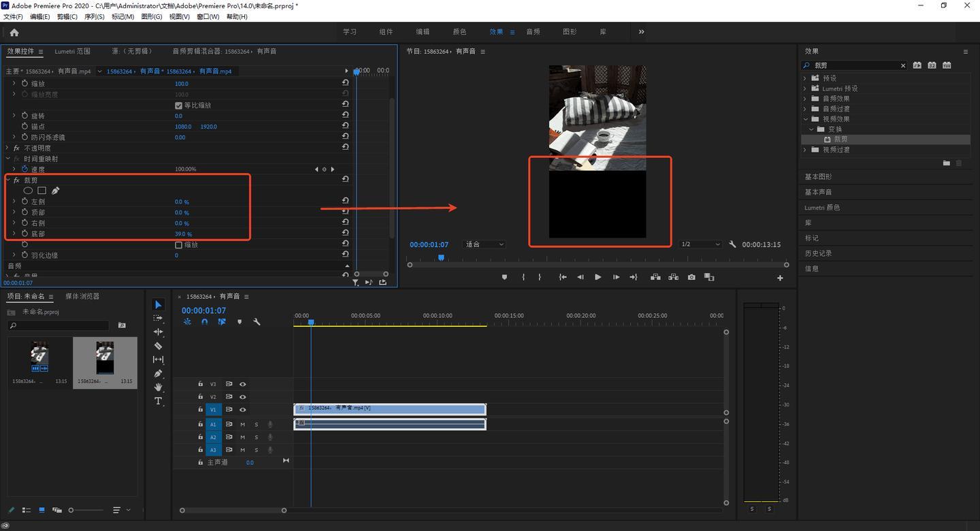980x531 pixels.
Task: Play the program monitor video
Action: pos(598,277)
